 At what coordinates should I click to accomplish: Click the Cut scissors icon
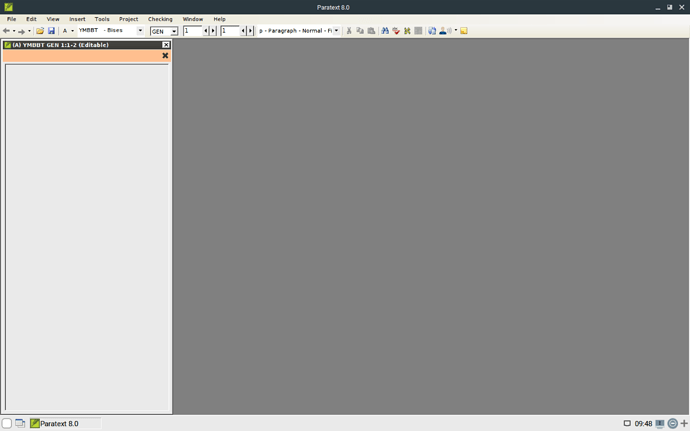point(349,31)
